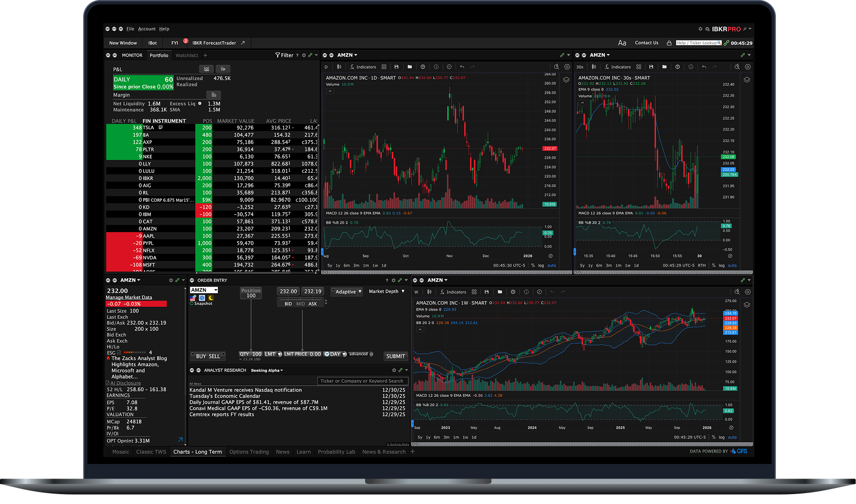
Task: Open the magnifier zoom tool on the 30s chart
Action: coord(737,67)
